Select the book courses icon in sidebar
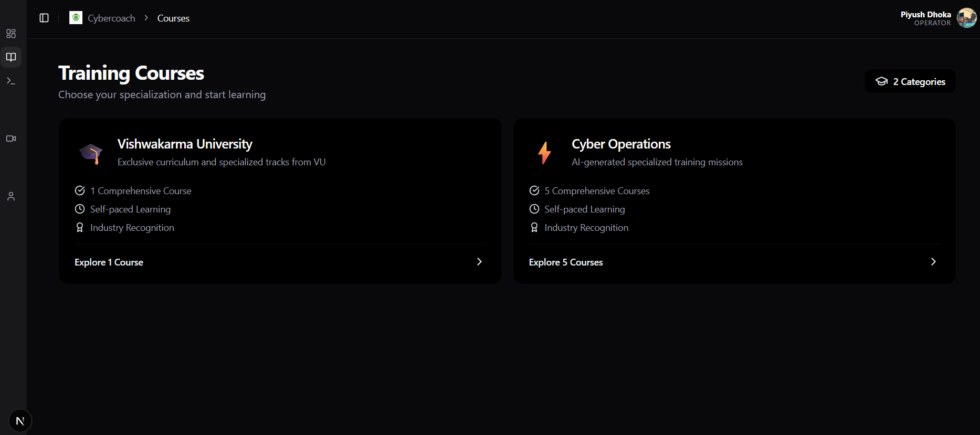This screenshot has height=435, width=980. (x=11, y=57)
